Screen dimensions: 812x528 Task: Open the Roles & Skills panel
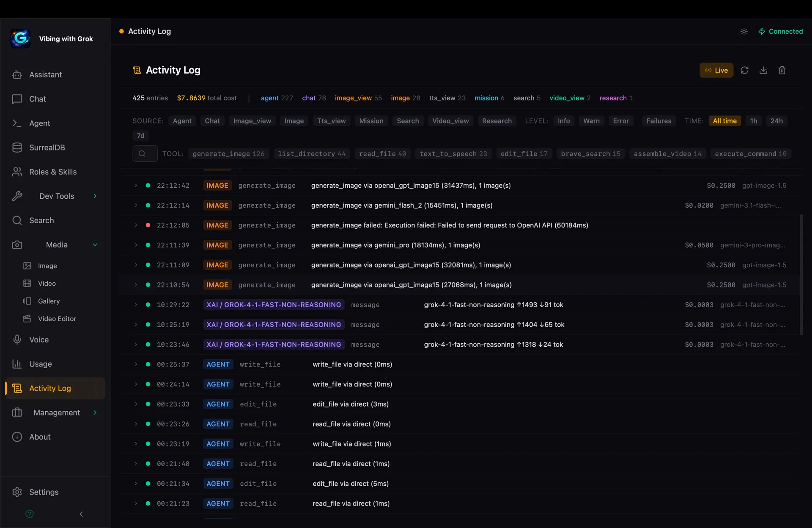pos(52,172)
